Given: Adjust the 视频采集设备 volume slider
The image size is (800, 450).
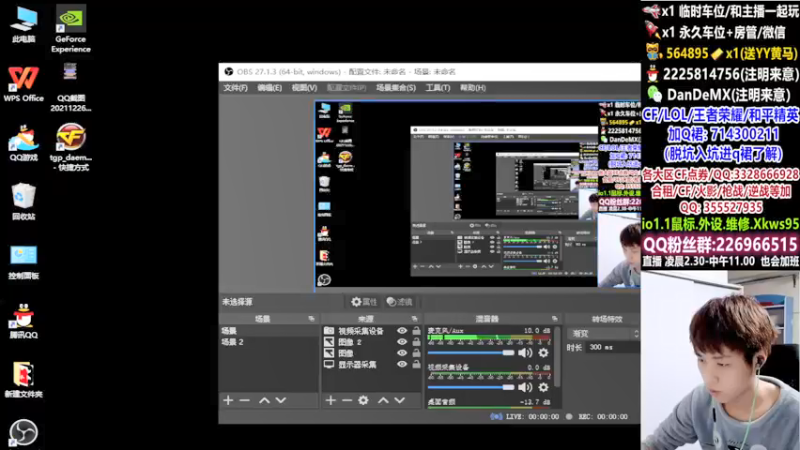Looking at the screenshot, I should [x=471, y=387].
